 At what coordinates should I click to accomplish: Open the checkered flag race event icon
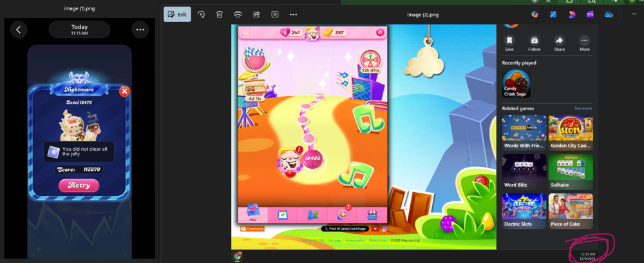point(256,61)
